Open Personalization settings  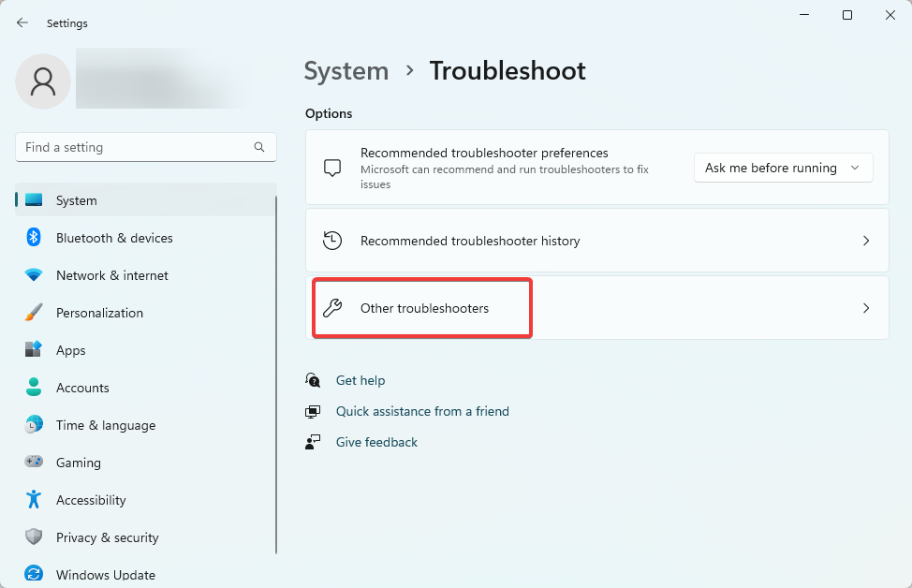tap(145, 313)
